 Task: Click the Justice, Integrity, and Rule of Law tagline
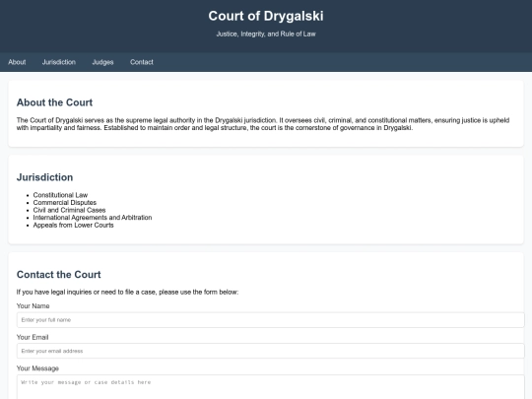pos(266,33)
